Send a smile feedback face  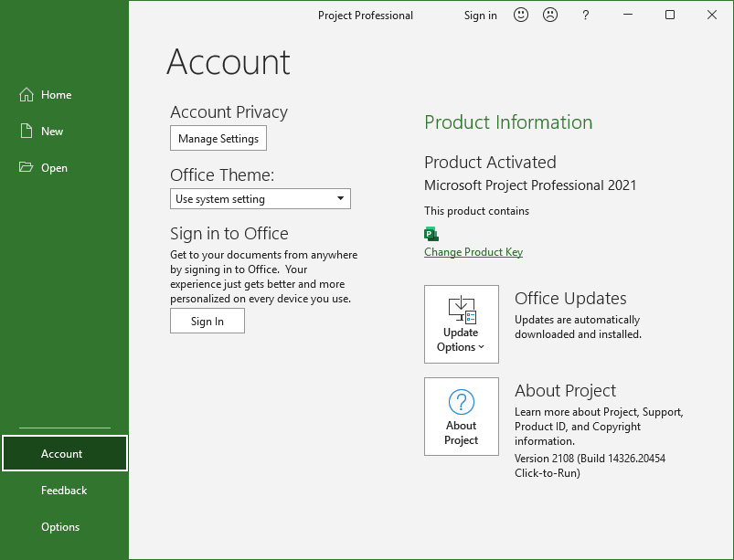point(520,15)
